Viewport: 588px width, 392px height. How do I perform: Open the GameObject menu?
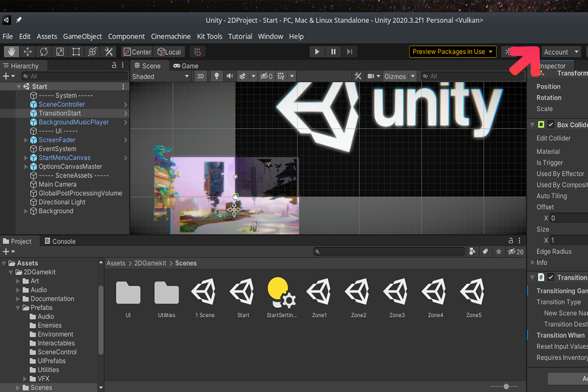(82, 36)
